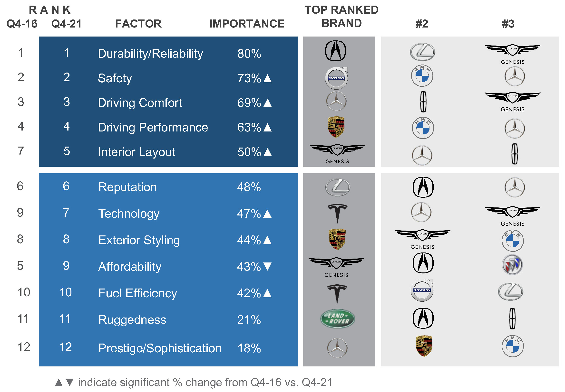Click the BMW logo in Safety row

coord(422,76)
